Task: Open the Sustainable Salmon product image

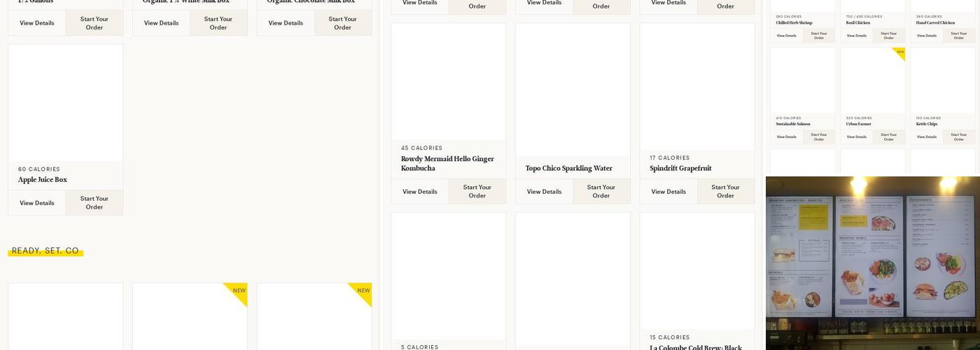Action: point(803,80)
